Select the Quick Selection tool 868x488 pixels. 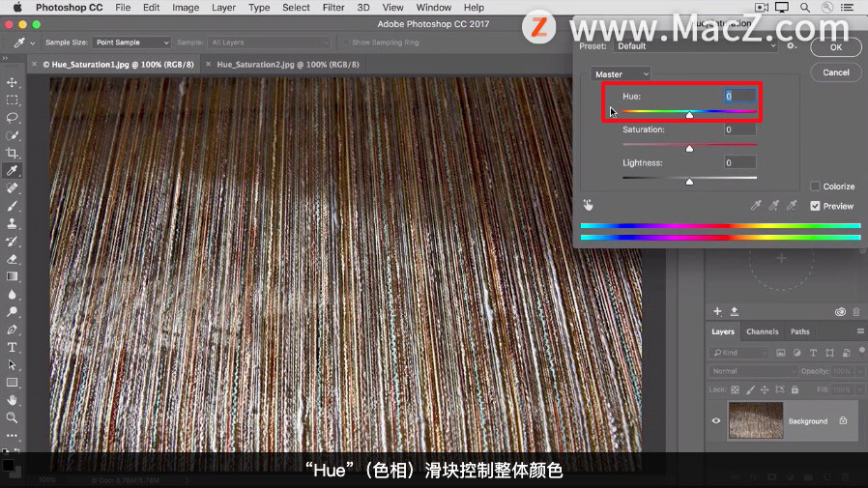12,135
